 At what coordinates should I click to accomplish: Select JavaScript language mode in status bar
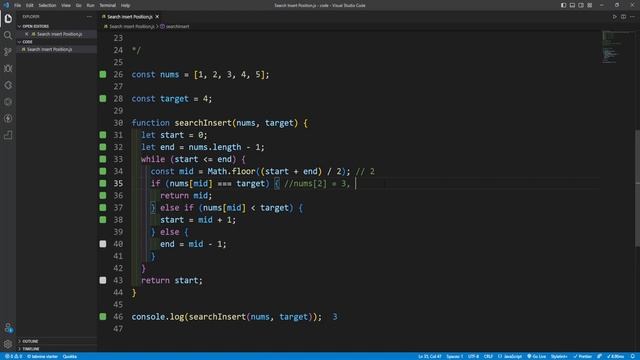click(510, 356)
